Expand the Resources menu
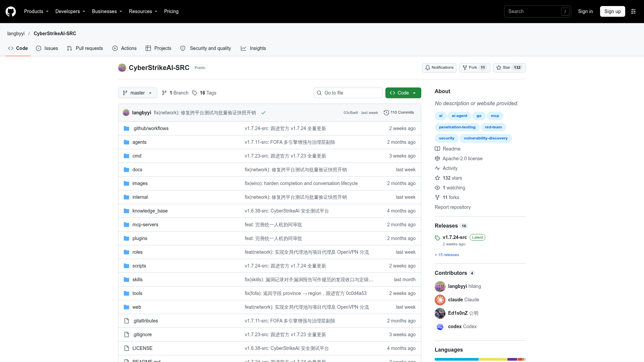 click(x=143, y=11)
